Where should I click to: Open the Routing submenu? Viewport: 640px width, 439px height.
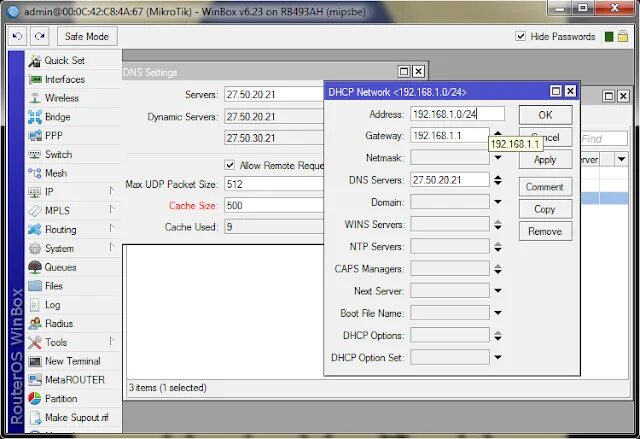[x=111, y=228]
